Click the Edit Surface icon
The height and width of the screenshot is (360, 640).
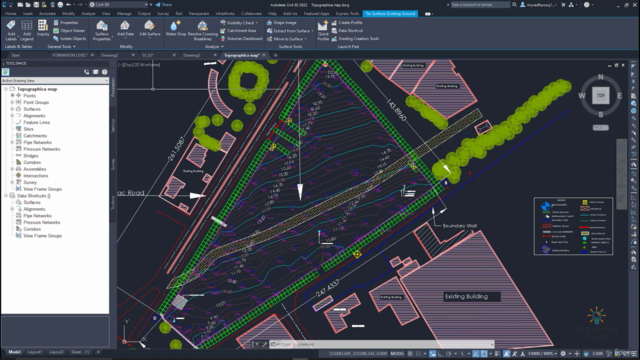point(150,29)
